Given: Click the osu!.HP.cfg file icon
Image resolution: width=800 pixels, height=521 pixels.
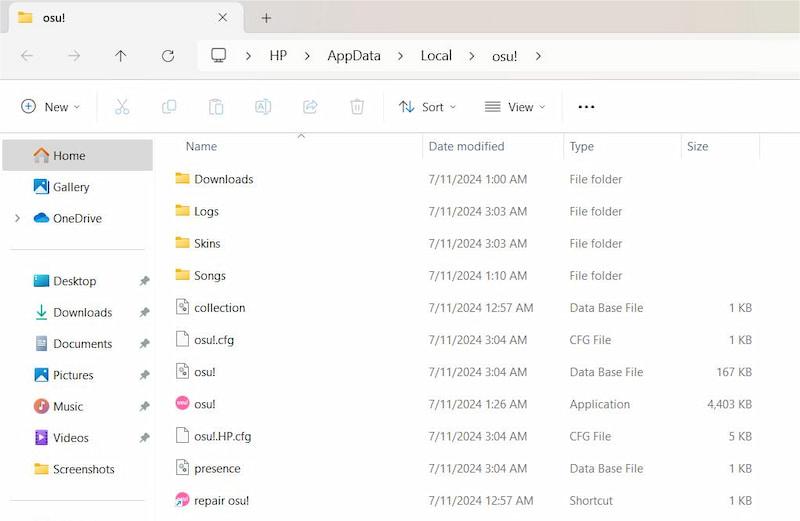Looking at the screenshot, I should pyautogui.click(x=182, y=435).
